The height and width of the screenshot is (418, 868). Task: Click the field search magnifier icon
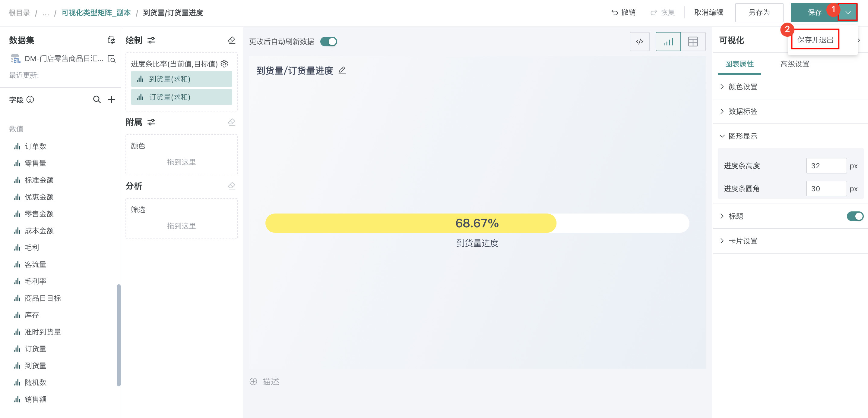[97, 100]
